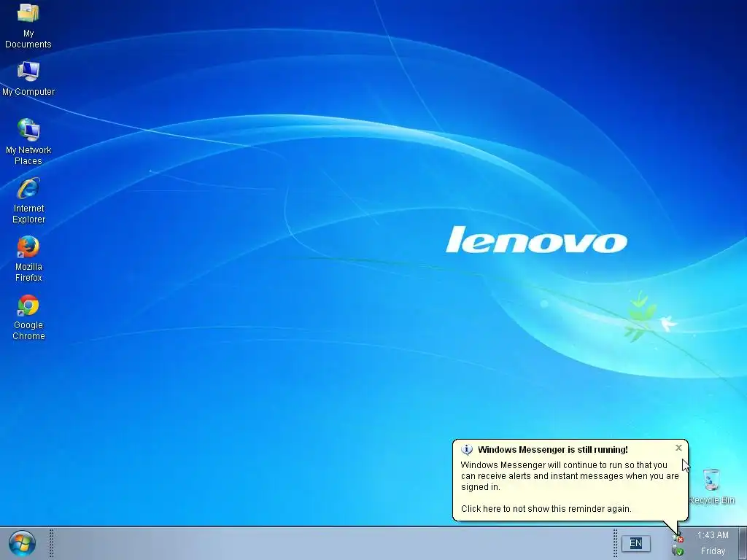
Task: Open the My Documents desktop icon
Action: (28, 25)
